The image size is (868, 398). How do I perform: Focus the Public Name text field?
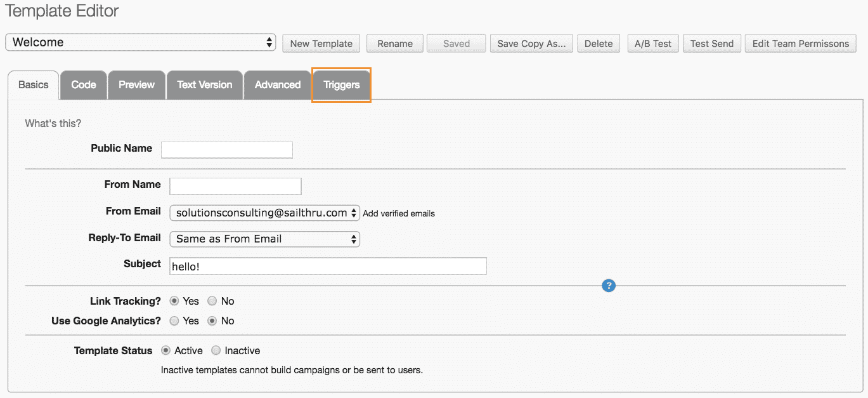tap(227, 150)
